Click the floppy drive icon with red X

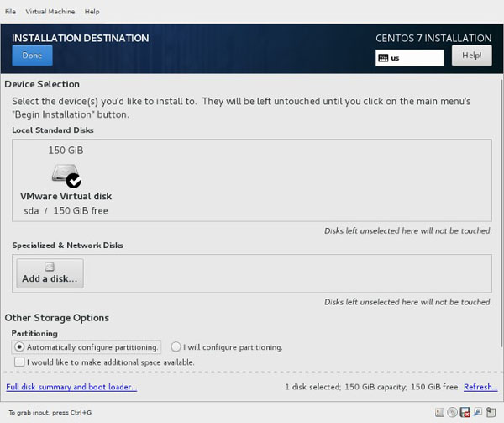465,412
